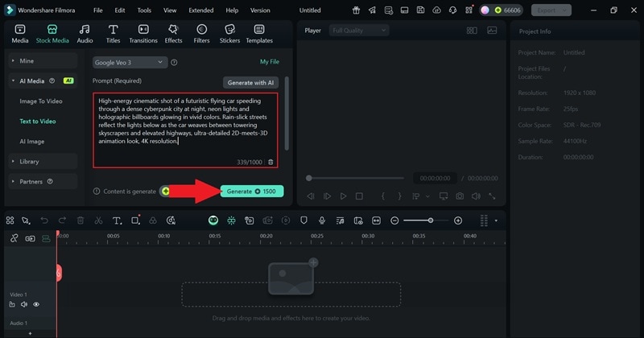Click the player volume speaker icon
The image size is (644, 338).
coord(476,196)
